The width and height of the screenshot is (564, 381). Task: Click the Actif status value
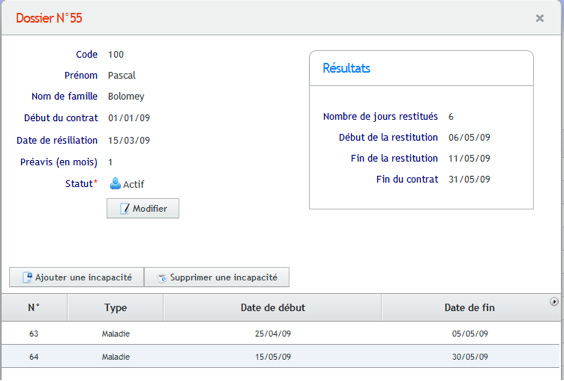click(133, 184)
